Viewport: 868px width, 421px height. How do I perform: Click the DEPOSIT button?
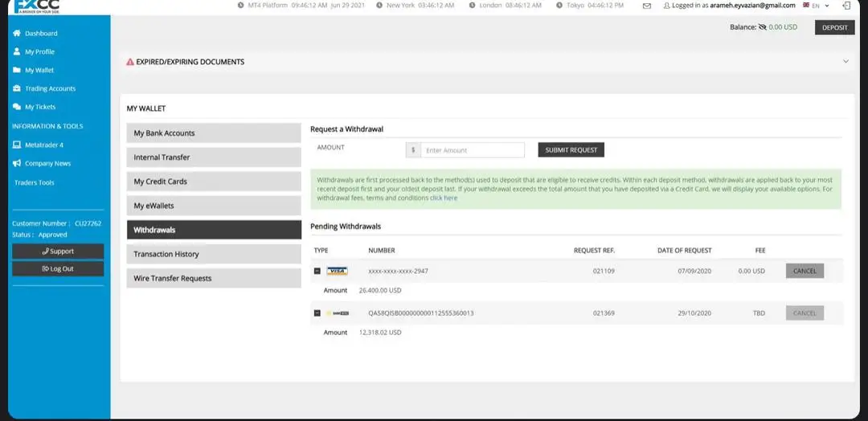(834, 27)
